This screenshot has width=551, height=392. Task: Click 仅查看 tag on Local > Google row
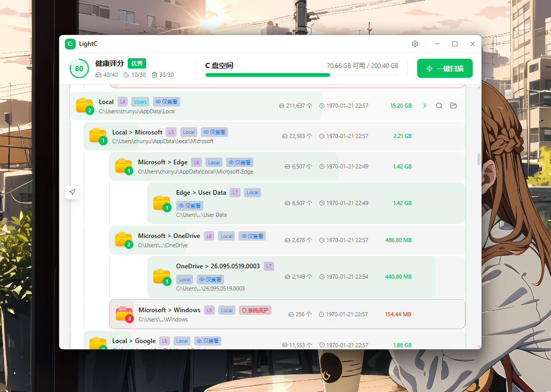[208, 341]
